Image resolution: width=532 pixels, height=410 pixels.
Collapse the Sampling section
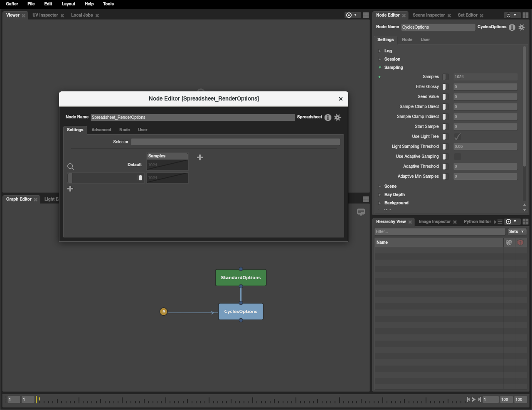(x=379, y=68)
